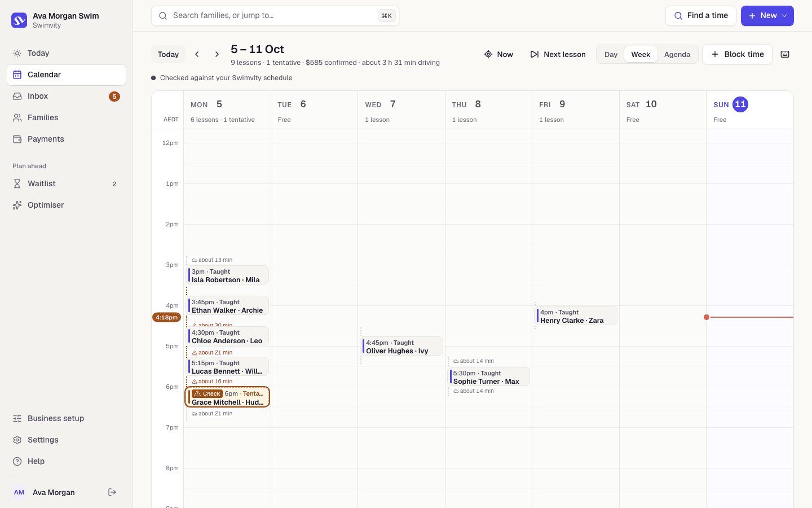Focus the search families field

[275, 16]
